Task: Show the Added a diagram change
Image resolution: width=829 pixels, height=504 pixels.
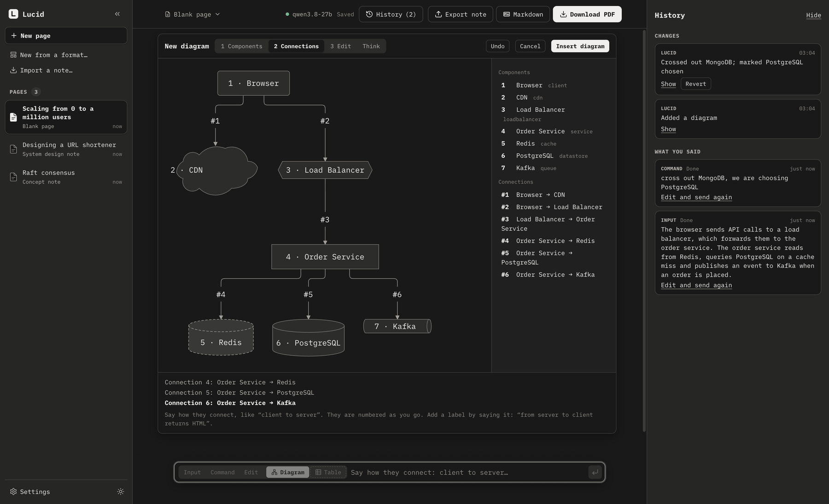Action: pyautogui.click(x=668, y=129)
